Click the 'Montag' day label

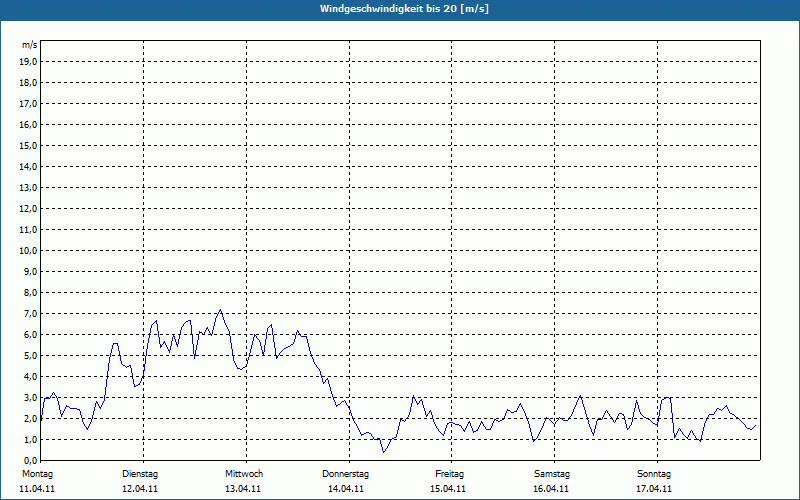(37, 474)
